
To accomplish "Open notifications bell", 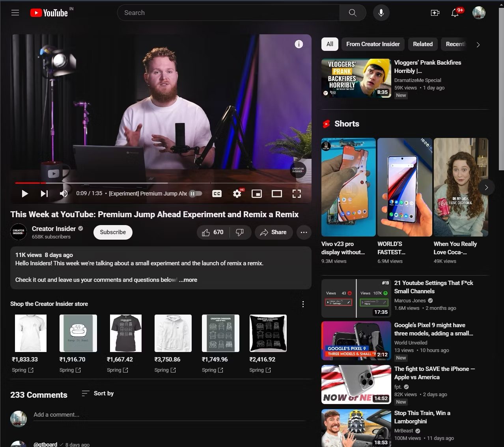I will (x=455, y=13).
